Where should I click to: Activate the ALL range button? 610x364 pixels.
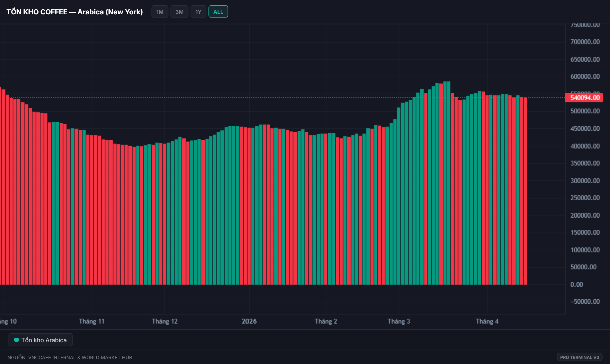tap(218, 12)
